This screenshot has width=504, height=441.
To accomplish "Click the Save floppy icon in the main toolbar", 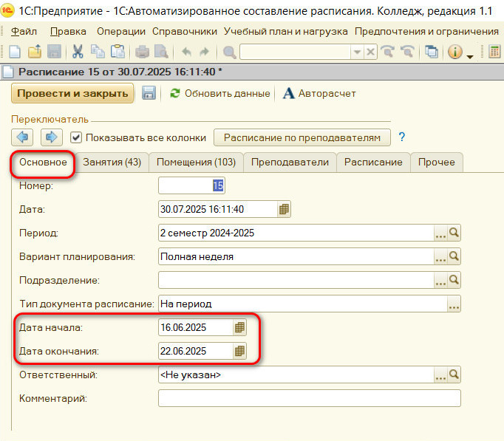I will [x=55, y=52].
